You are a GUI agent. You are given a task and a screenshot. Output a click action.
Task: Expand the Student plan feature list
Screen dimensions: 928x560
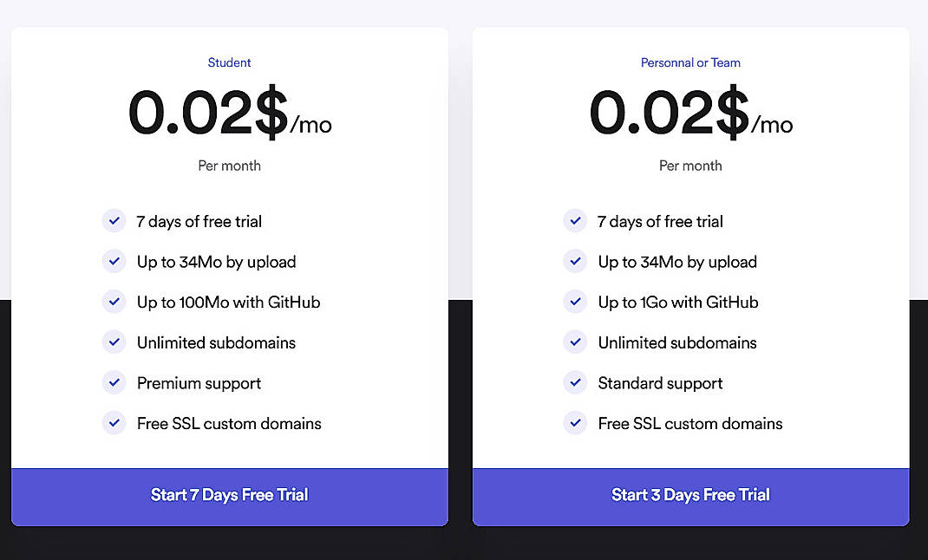click(229, 322)
